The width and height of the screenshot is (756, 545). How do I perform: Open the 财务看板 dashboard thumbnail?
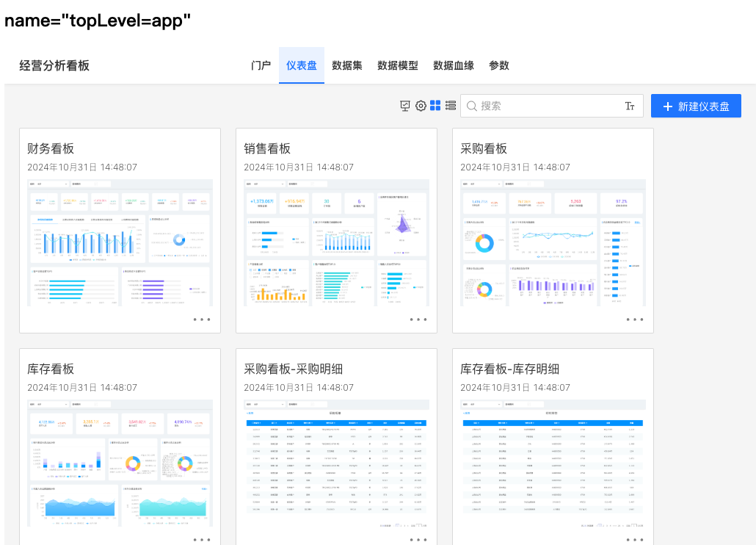pos(120,242)
